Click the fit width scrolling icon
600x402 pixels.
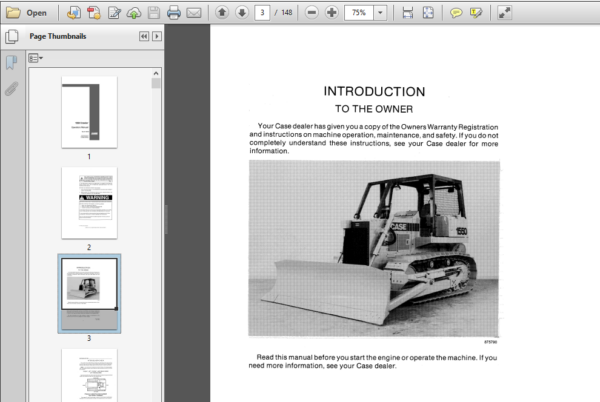(408, 13)
